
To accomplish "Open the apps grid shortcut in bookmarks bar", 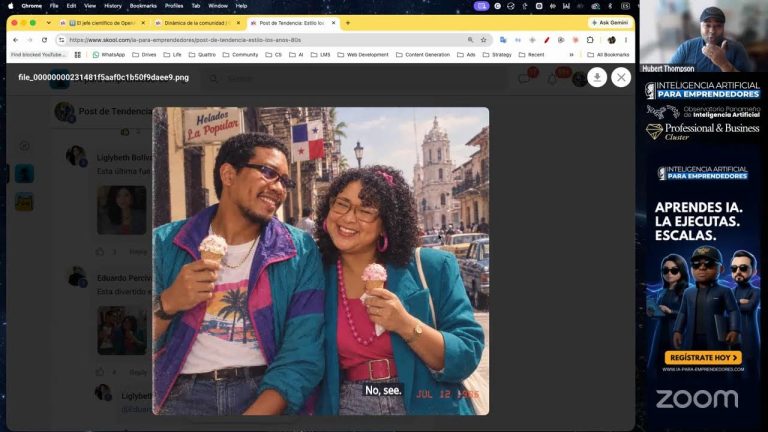I will (x=77, y=55).
